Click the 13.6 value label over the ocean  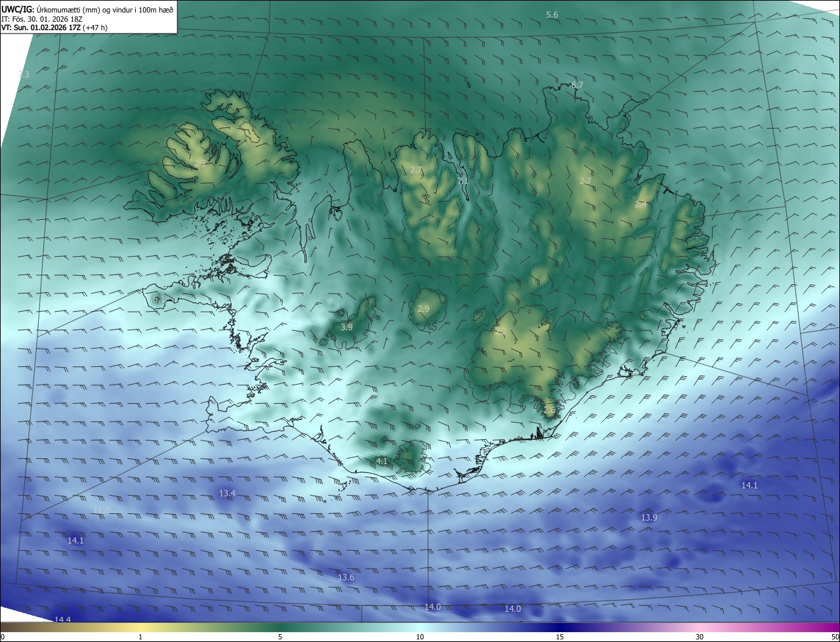click(346, 577)
